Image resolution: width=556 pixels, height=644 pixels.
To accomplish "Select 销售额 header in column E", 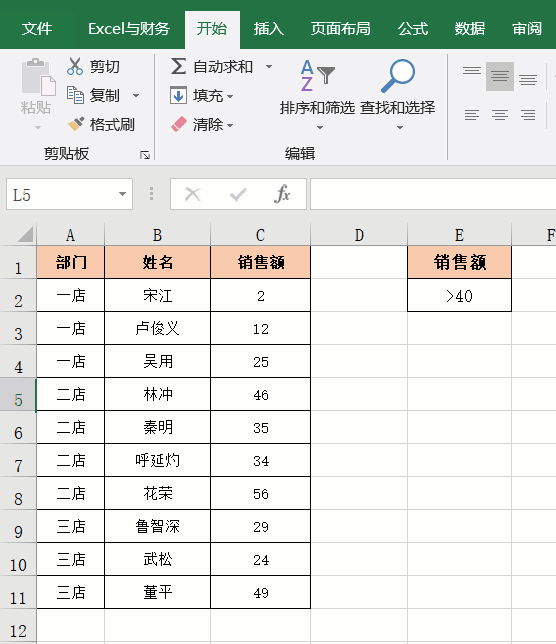I will click(x=459, y=262).
